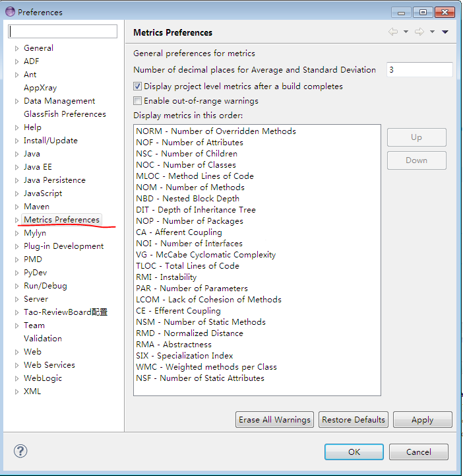
Task: Click the forward navigation arrow icon
Action: point(419,32)
